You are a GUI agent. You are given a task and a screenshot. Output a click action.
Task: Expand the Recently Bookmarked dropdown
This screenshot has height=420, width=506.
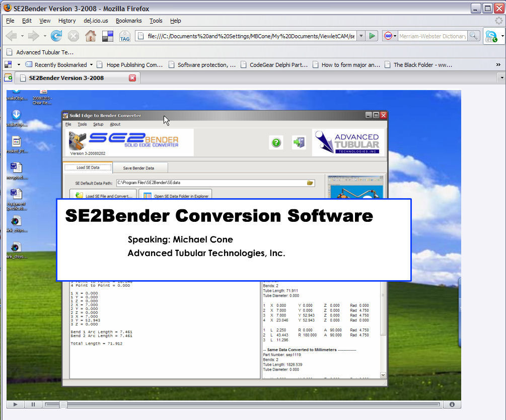[x=91, y=64]
